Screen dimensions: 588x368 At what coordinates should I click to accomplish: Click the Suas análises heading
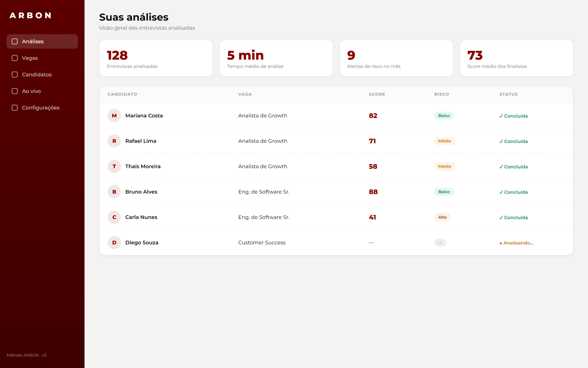tap(134, 17)
